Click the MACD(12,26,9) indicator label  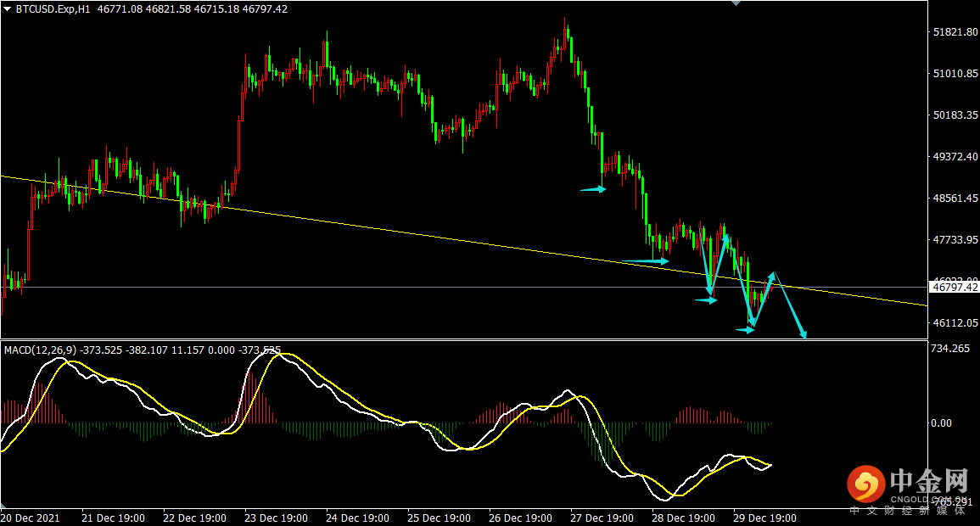click(x=40, y=350)
